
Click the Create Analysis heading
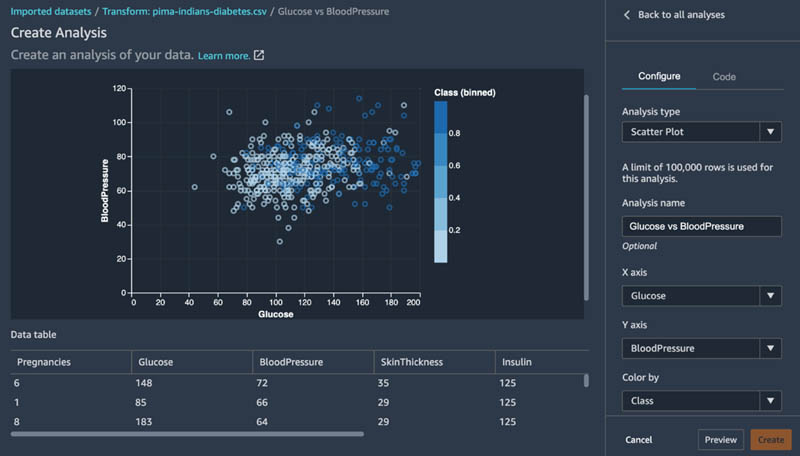click(59, 33)
